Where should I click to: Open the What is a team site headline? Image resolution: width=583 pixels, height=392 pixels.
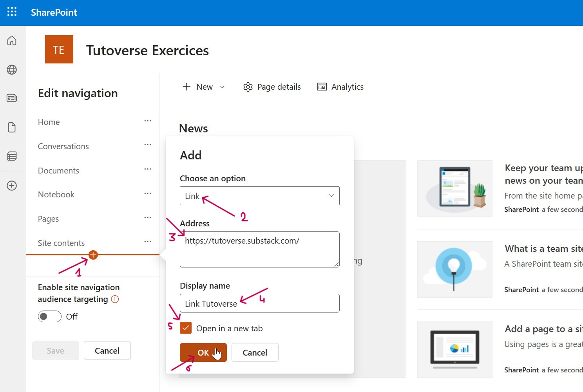pyautogui.click(x=544, y=249)
